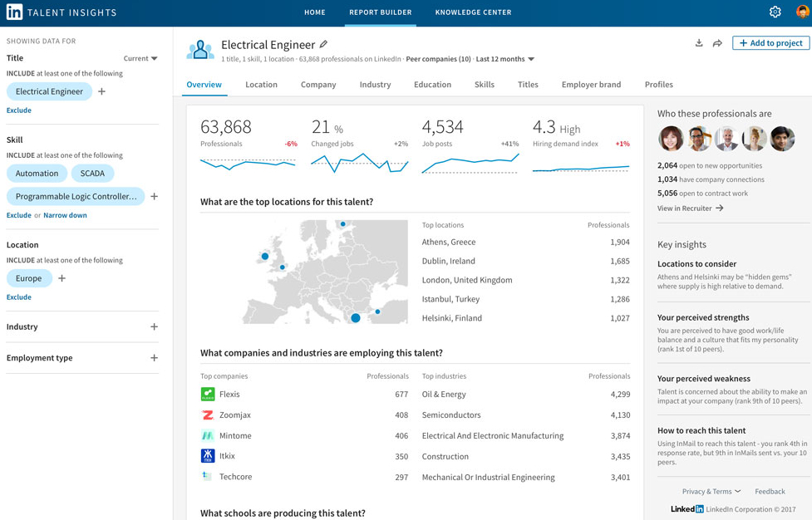Screen dimensions: 812x520
Task: Click the Athens dot on the Europe map
Action: (355, 318)
